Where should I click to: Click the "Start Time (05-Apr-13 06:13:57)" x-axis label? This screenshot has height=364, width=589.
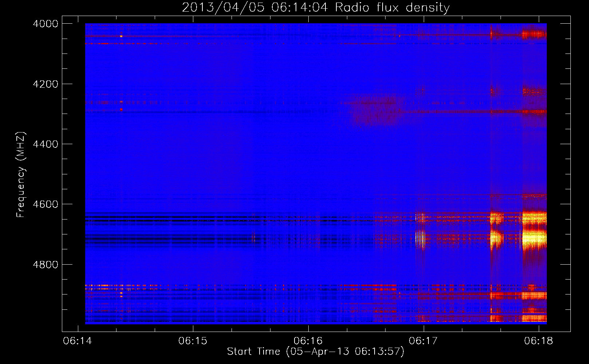click(316, 352)
